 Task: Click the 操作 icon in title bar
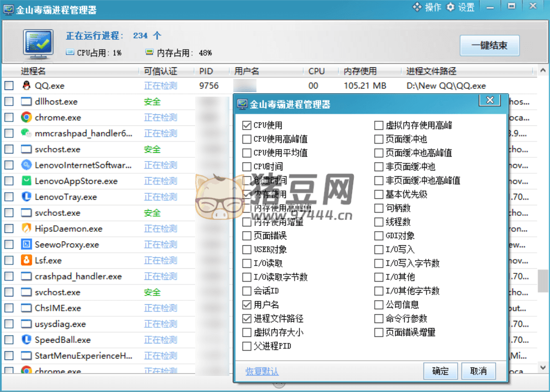417,7
